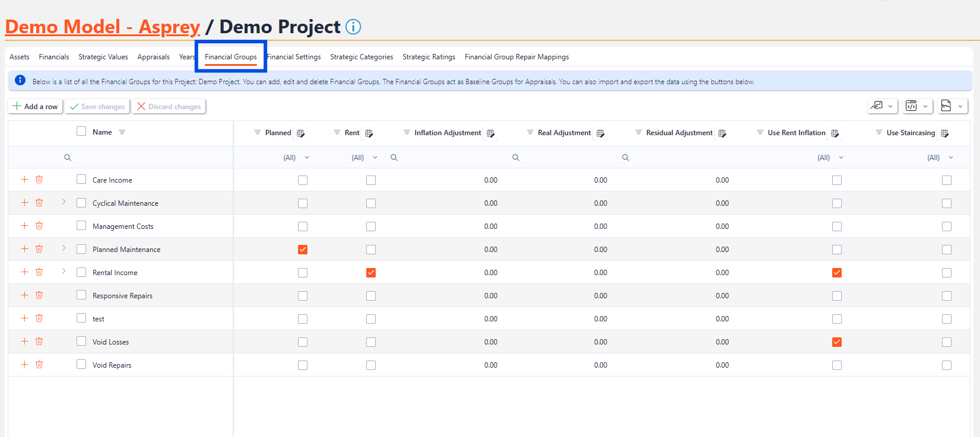This screenshot has width=980, height=437.
Task: Delete the Care Income row
Action: click(39, 180)
